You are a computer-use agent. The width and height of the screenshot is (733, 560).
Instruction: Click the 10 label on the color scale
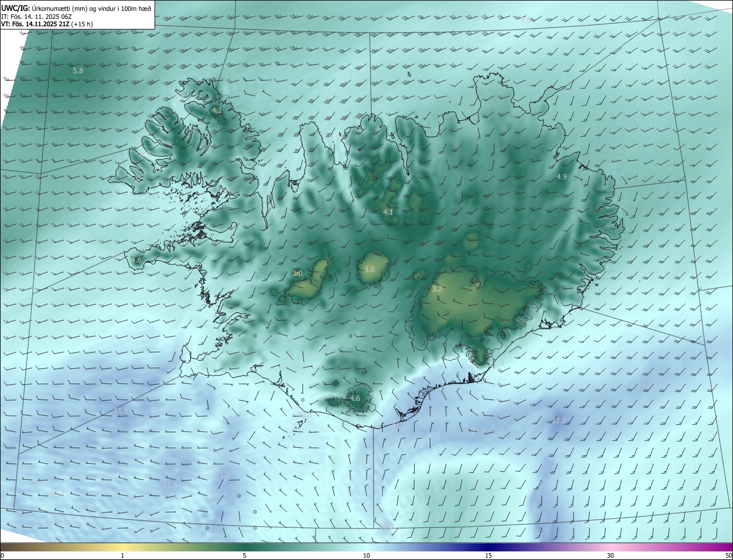[x=366, y=555]
